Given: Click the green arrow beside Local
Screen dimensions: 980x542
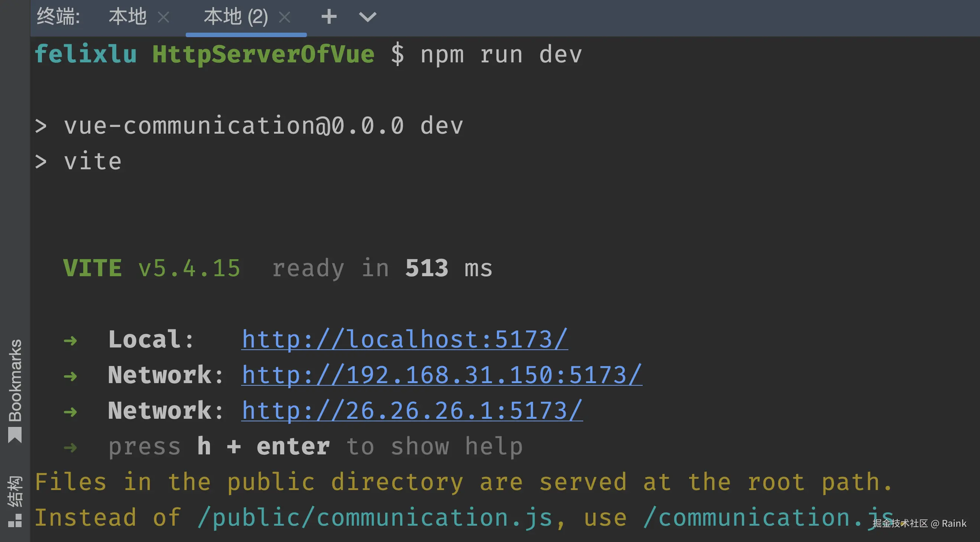Looking at the screenshot, I should pos(70,340).
